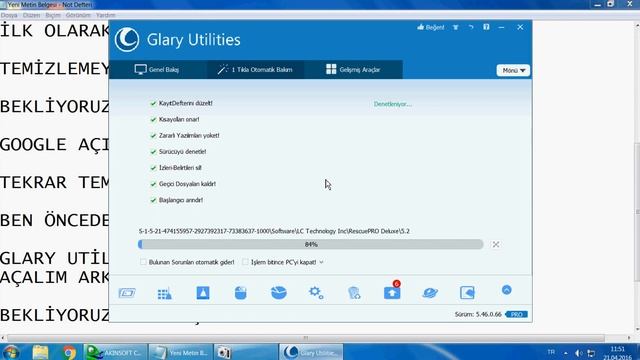The image size is (640, 360).
Task: Click the Denetleniyor... status link
Action: pos(393,104)
